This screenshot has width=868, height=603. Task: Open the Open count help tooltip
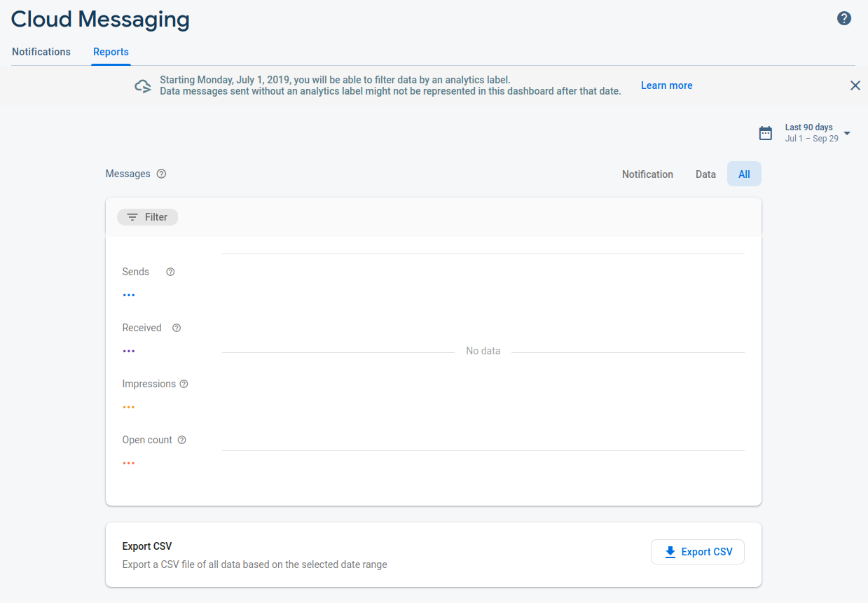click(181, 439)
